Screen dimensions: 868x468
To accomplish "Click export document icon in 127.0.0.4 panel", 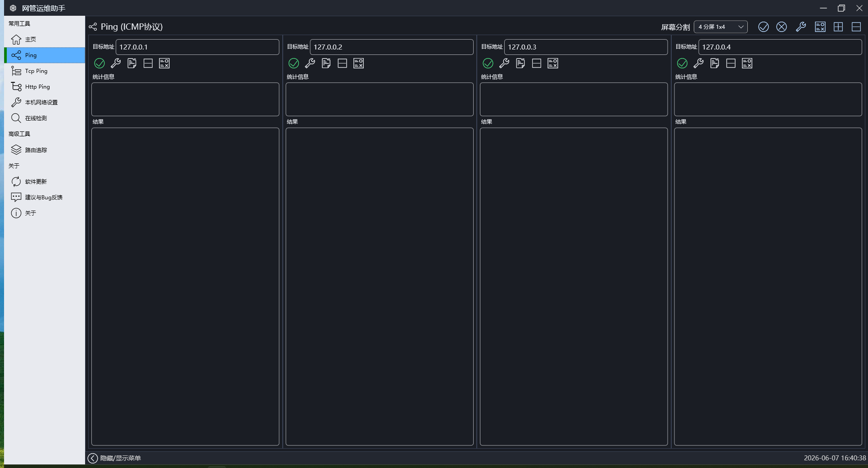I will click(x=715, y=63).
